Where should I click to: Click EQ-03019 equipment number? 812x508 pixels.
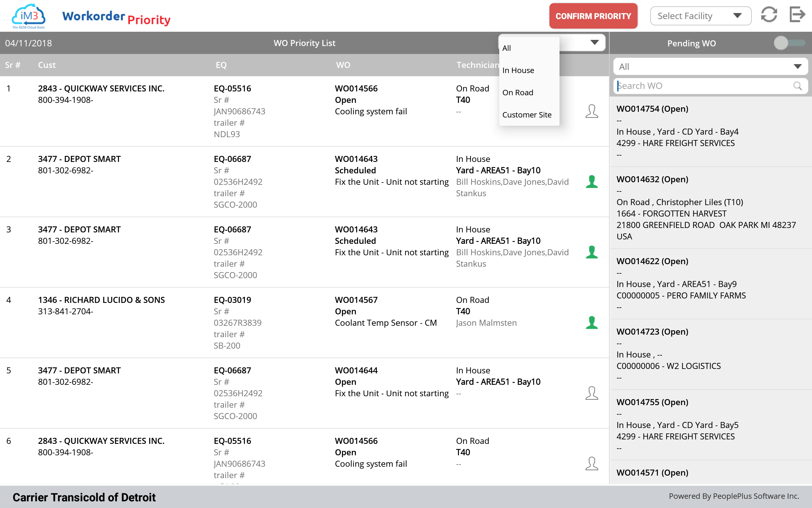click(x=232, y=300)
